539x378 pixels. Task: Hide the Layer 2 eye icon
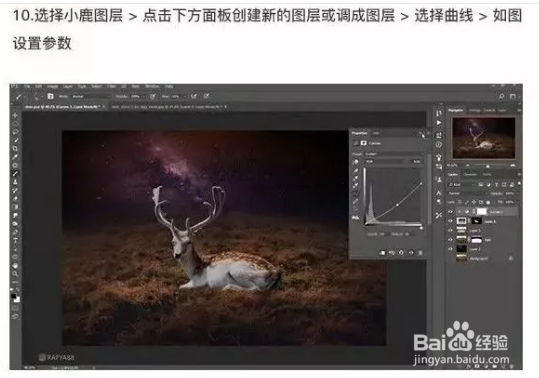451,249
